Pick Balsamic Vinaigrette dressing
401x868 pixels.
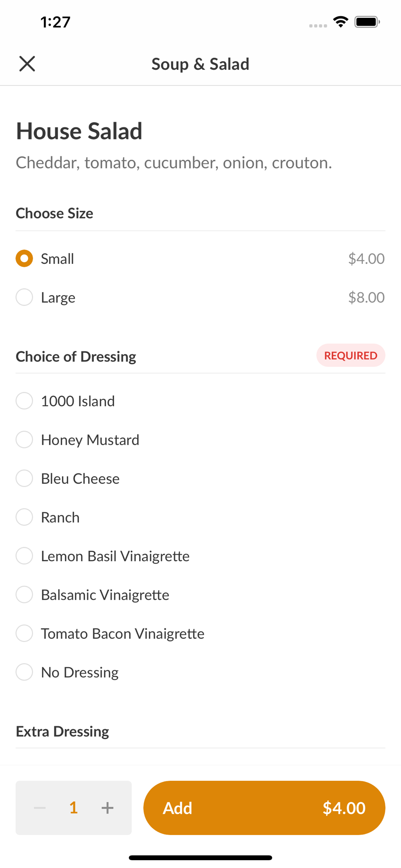(24, 595)
